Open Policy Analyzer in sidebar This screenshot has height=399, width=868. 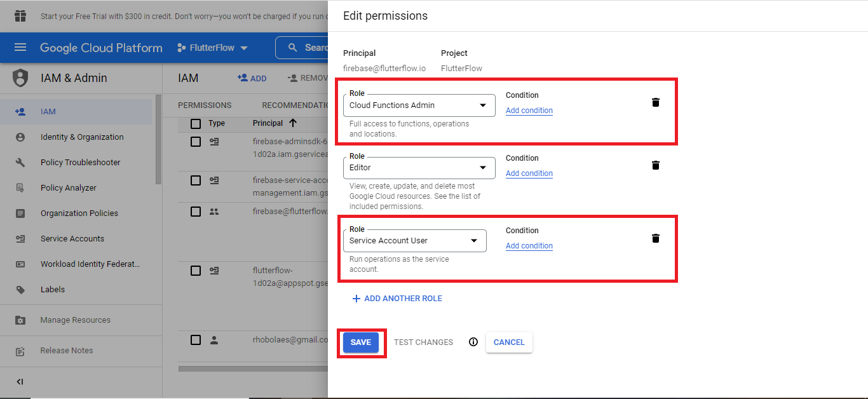click(x=76, y=188)
